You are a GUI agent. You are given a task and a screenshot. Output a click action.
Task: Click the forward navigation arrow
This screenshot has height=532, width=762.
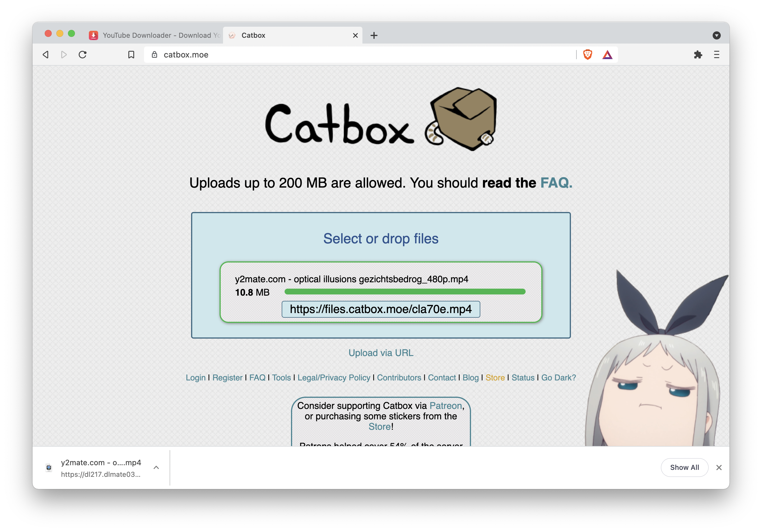tap(64, 54)
